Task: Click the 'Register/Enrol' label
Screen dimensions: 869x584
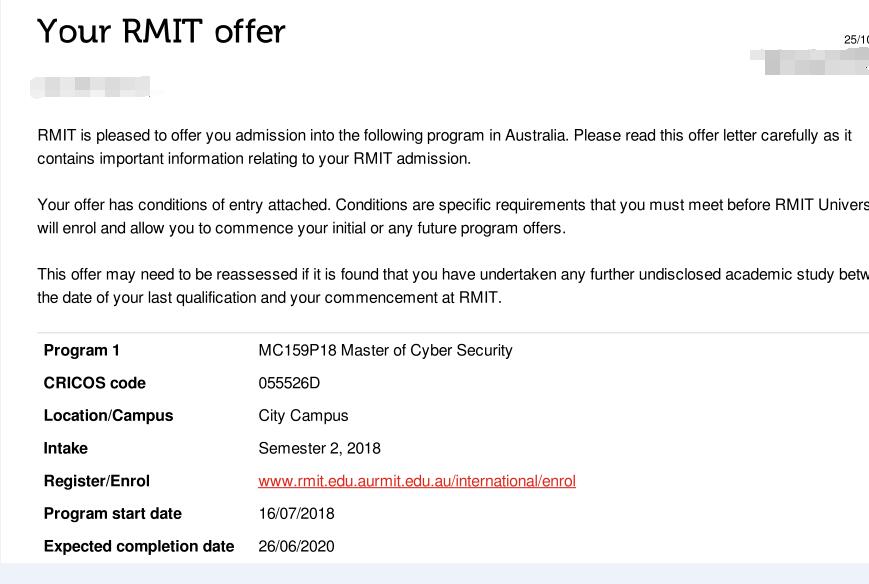Action: (x=96, y=481)
